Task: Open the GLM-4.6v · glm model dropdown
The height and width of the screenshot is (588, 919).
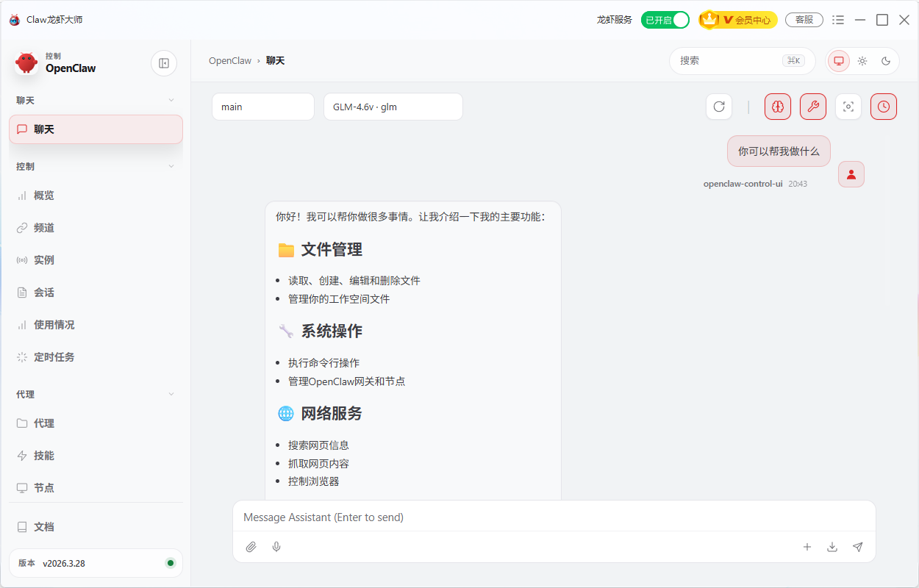Action: [393, 107]
